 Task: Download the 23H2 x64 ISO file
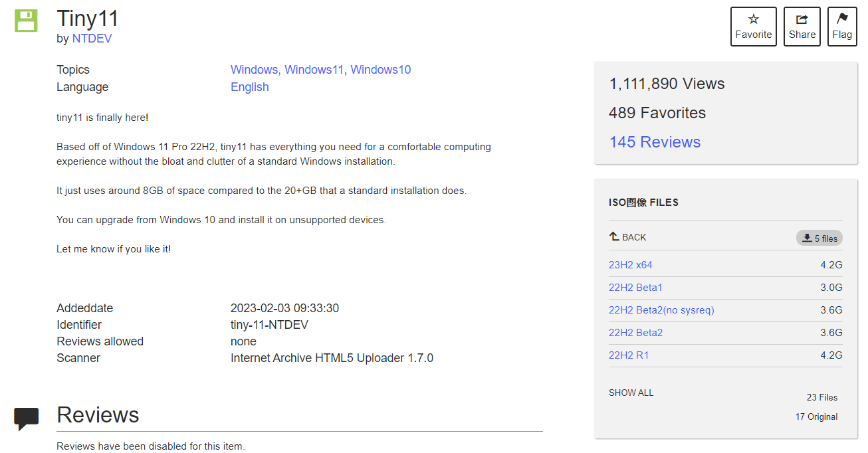click(x=630, y=265)
